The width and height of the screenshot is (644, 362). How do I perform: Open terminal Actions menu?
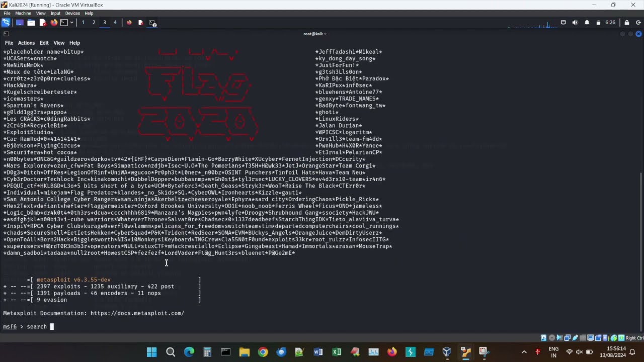coord(26,43)
